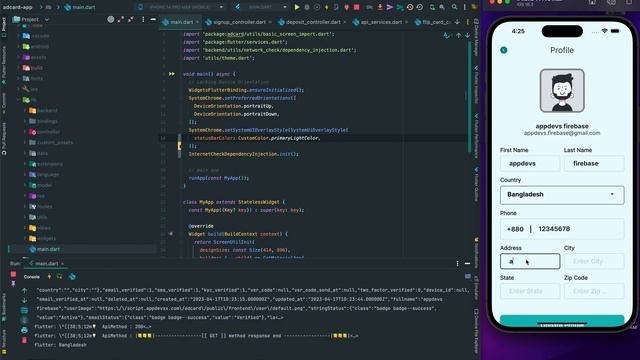640x360 pixels.
Task: Expand the backend folder
Action: [25, 110]
